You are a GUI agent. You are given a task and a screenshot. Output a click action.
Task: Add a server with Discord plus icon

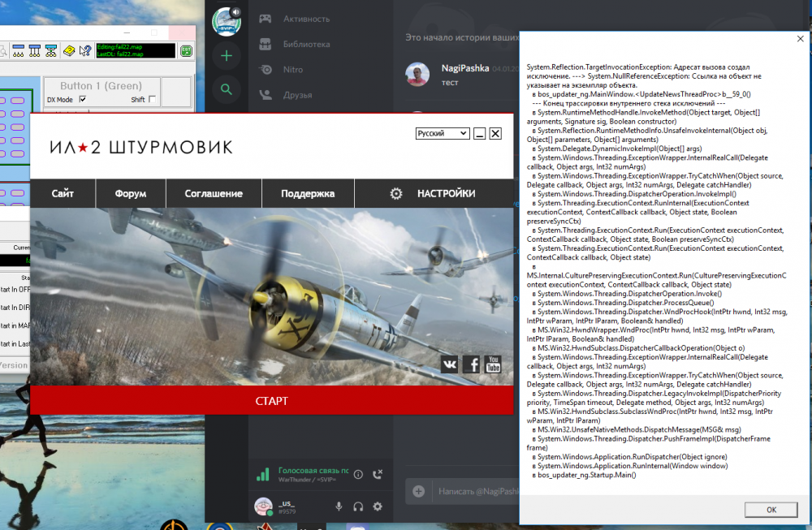coord(227,56)
